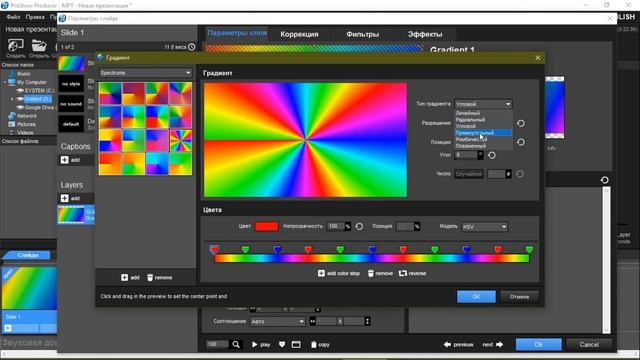Image resolution: width=640 pixels, height=360 pixels.
Task: Open the Слайды tab in main window
Action: click(28, 255)
